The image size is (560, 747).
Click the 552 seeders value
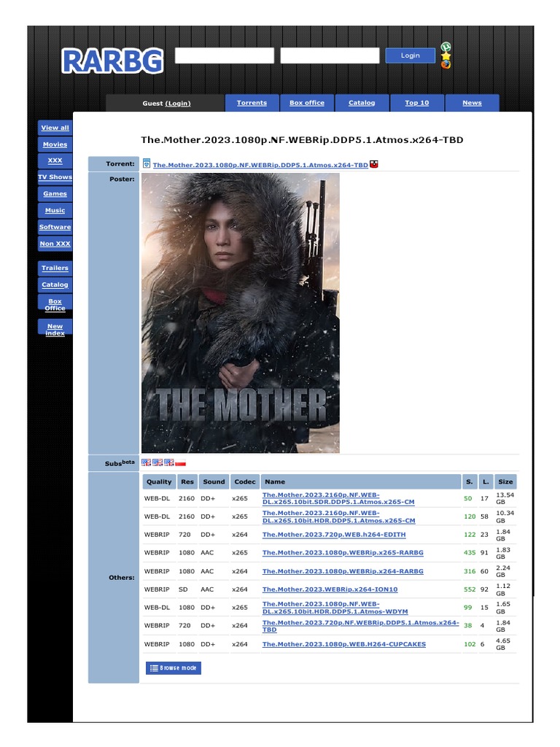tap(470, 589)
